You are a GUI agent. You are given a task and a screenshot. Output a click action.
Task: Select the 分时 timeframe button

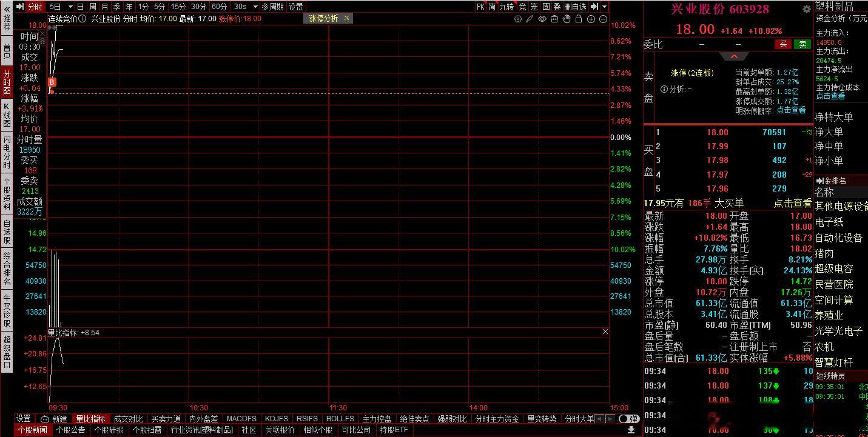click(x=35, y=7)
